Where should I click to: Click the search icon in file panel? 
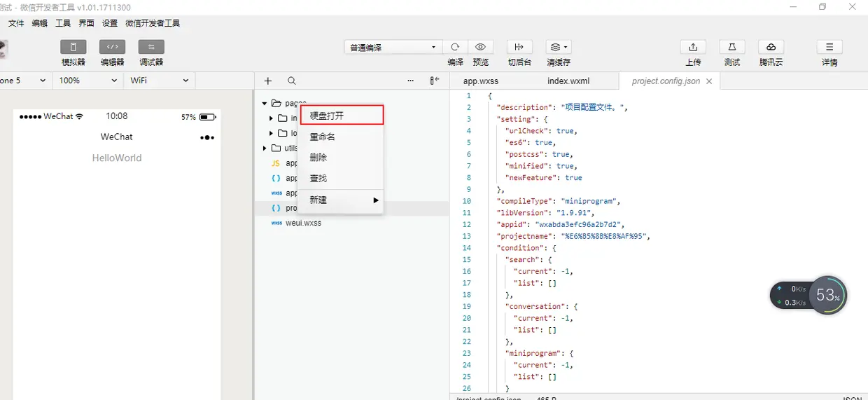tap(292, 81)
